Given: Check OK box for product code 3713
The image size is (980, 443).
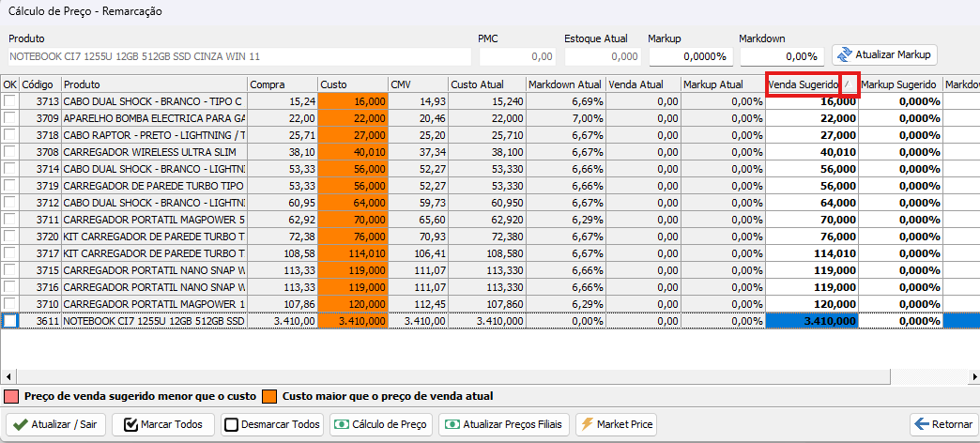Looking at the screenshot, I should (x=9, y=101).
